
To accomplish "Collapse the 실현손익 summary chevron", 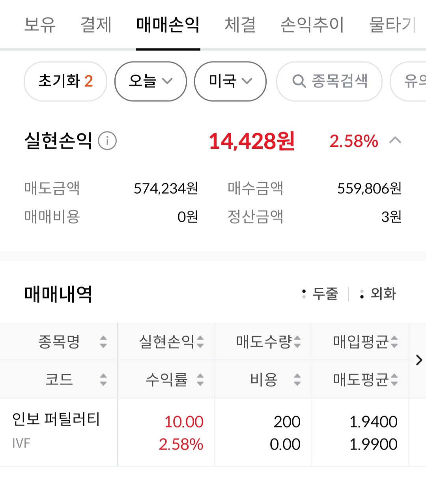I will 395,141.
